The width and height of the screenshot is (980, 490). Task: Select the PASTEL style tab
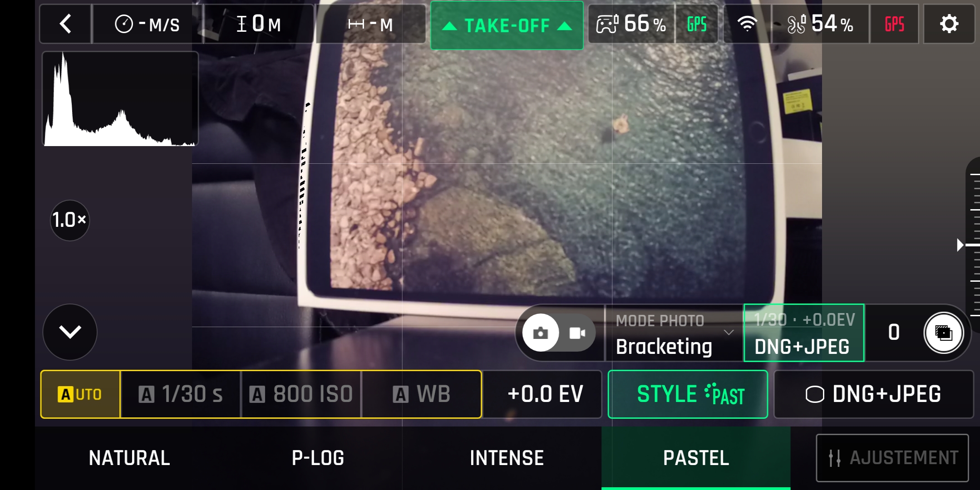tap(696, 458)
